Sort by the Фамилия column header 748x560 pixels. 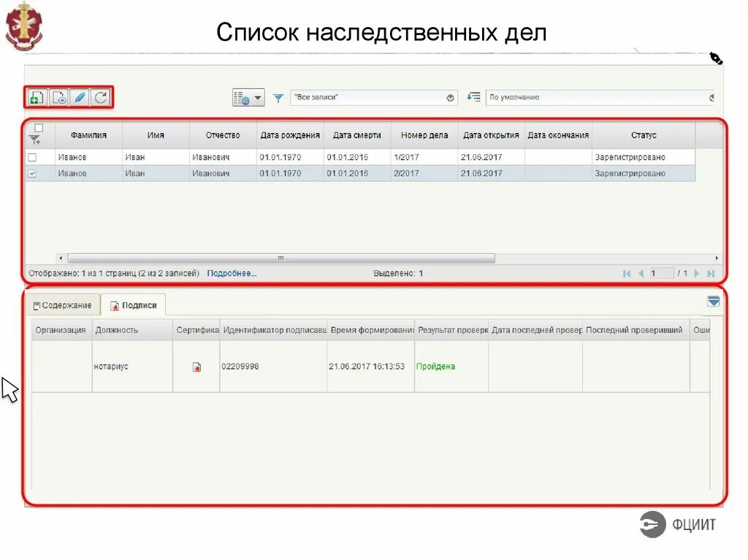pos(88,136)
